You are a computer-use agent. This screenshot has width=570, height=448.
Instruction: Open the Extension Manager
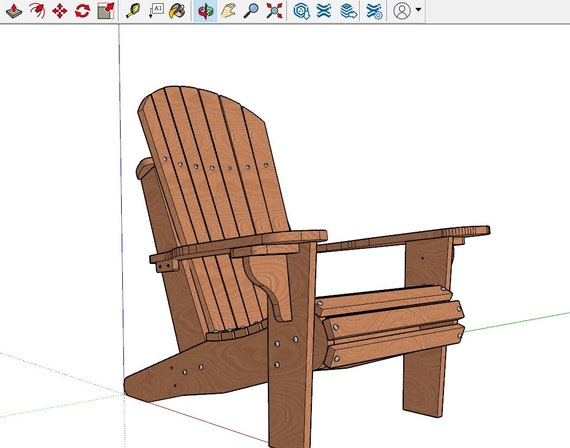click(374, 11)
